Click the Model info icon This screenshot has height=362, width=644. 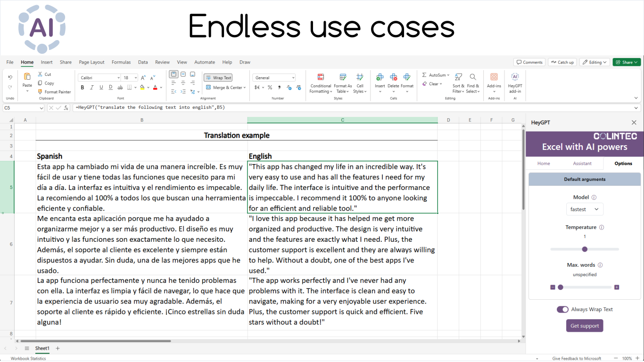coord(594,197)
